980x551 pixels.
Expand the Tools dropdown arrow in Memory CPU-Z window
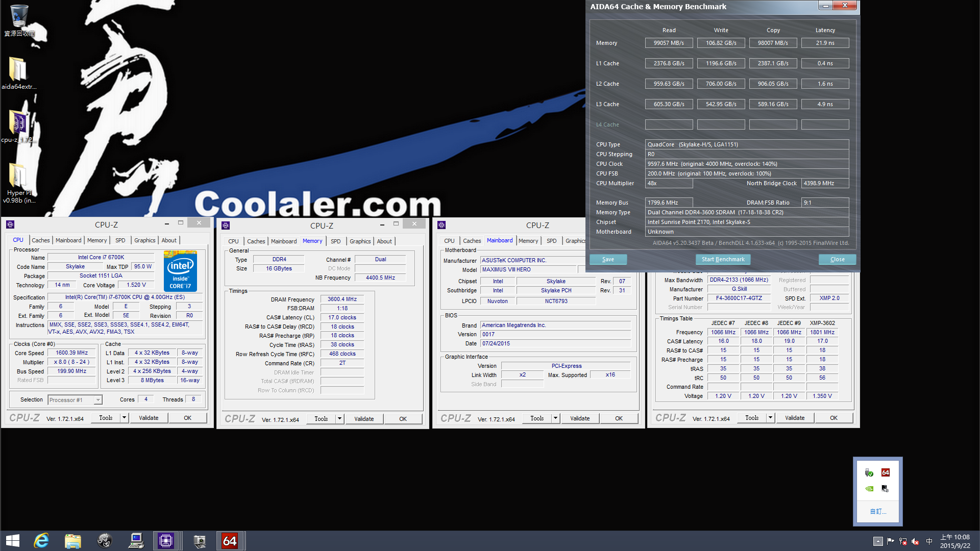click(x=339, y=419)
